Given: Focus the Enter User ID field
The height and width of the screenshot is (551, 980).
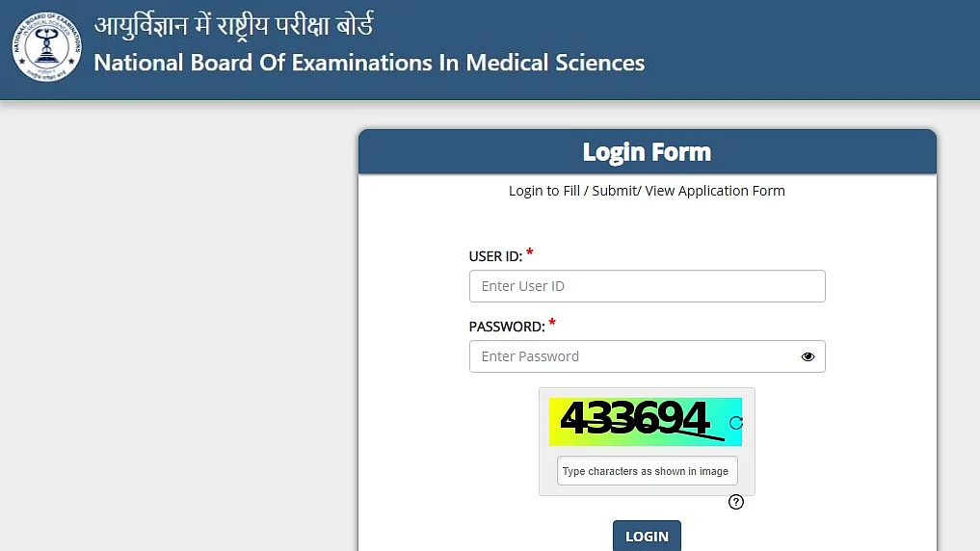Looking at the screenshot, I should pos(647,286).
